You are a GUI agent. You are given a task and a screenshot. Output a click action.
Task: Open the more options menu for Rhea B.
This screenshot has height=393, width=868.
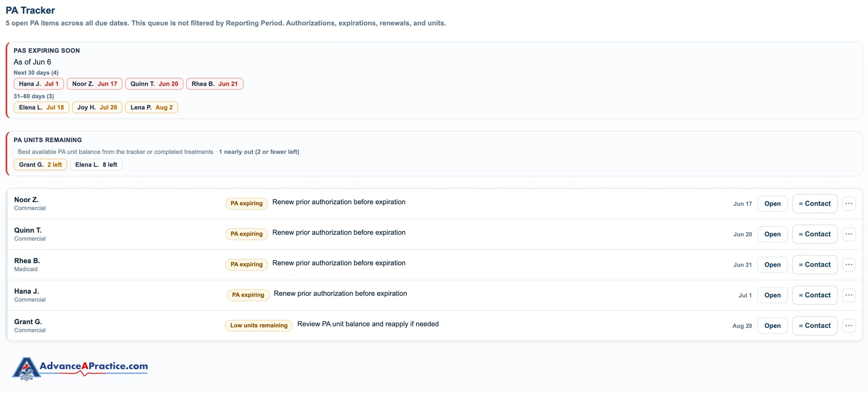[849, 265]
